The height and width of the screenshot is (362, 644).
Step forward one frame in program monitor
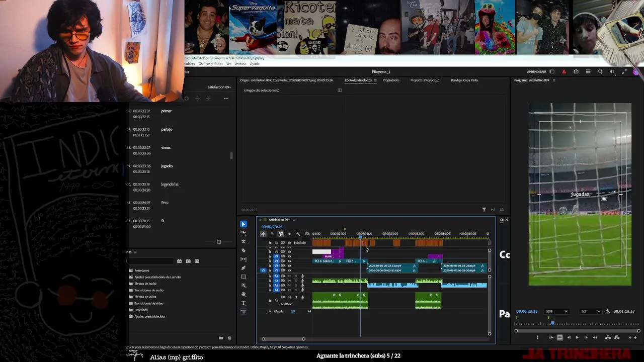pyautogui.click(x=586, y=337)
